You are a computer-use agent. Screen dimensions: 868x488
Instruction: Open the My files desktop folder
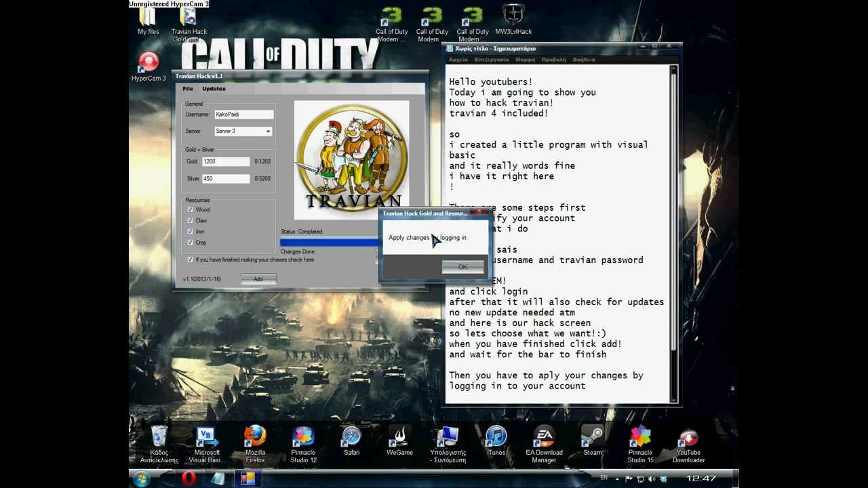click(148, 21)
